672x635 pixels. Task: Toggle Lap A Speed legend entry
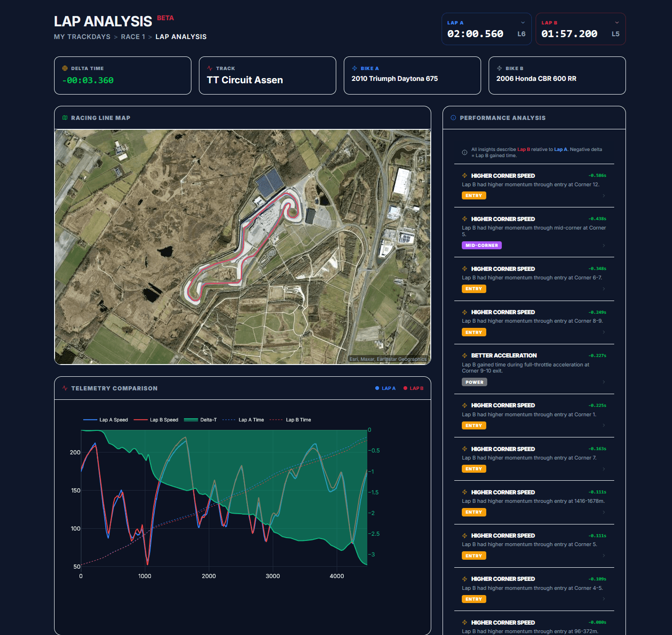105,420
